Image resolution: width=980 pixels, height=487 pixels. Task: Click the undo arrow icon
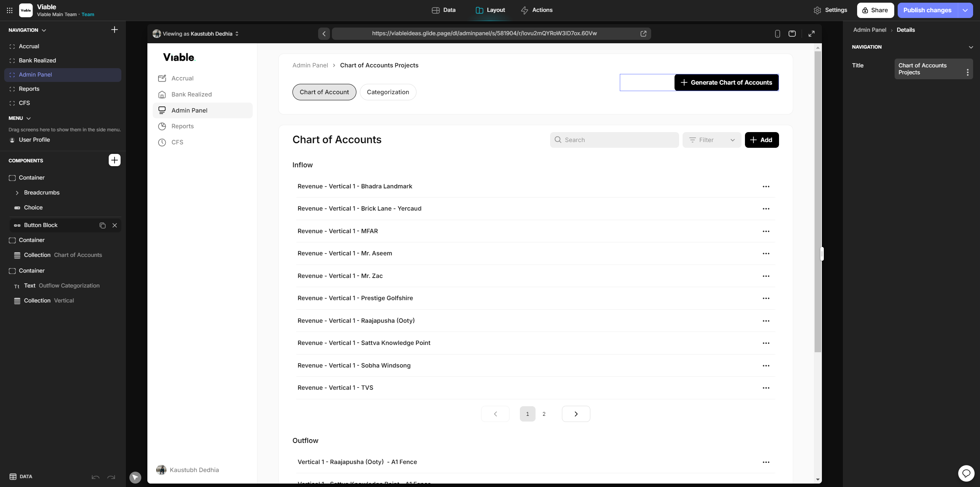click(96, 477)
